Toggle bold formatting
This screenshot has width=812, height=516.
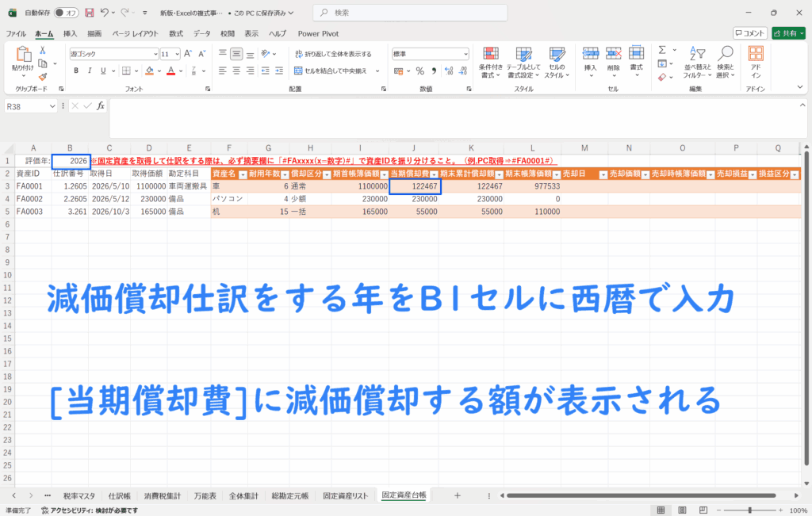(x=76, y=71)
